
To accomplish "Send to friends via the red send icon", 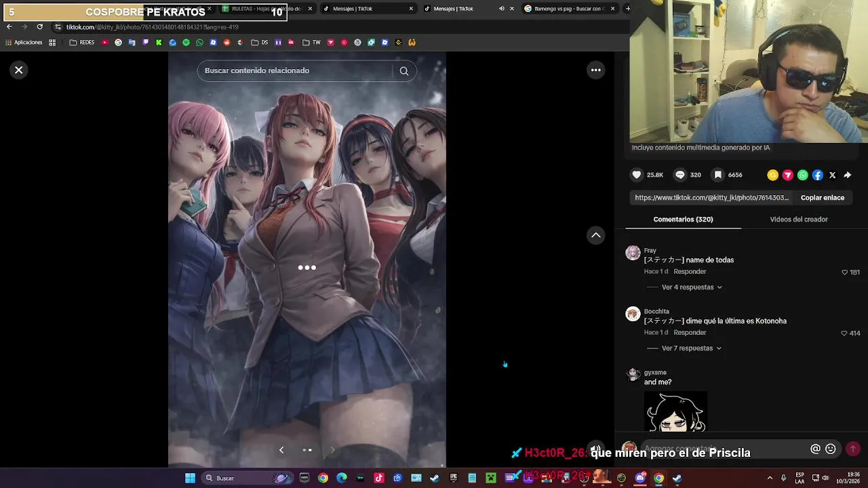I will click(x=787, y=175).
